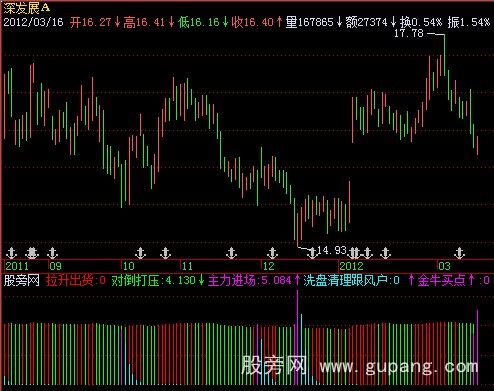Click the green 对倒打压:4.130 indicator label
Viewport: 494px width, 391px height.
click(154, 280)
